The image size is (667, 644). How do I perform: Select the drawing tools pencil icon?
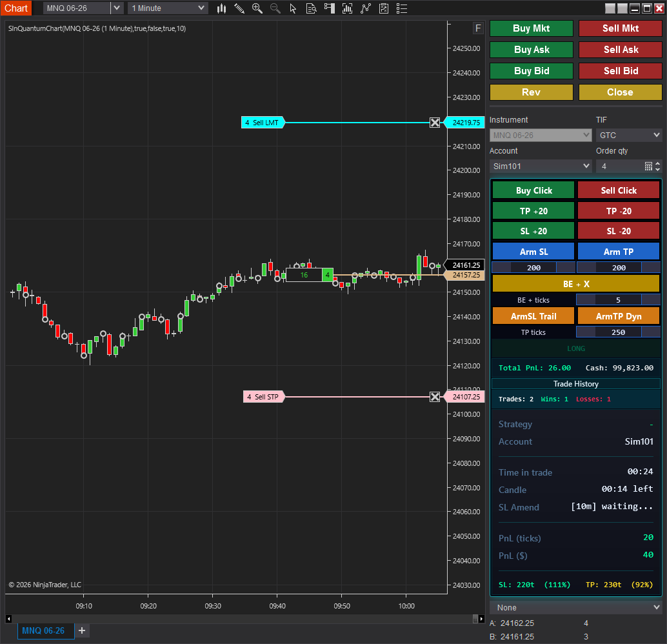point(239,8)
